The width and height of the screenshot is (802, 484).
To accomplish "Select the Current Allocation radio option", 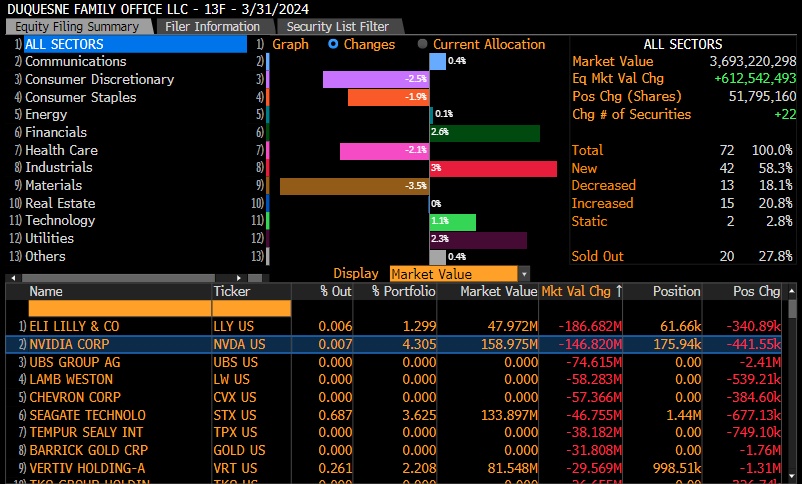I will tap(423, 44).
